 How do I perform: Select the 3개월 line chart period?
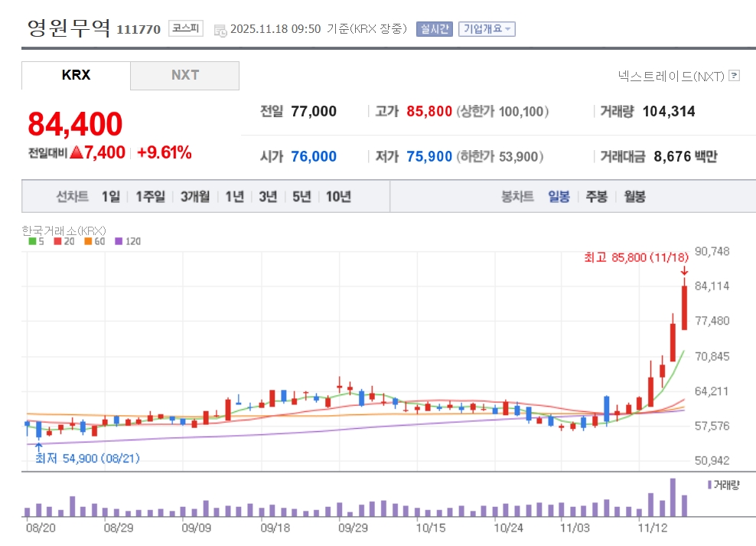[x=195, y=197]
